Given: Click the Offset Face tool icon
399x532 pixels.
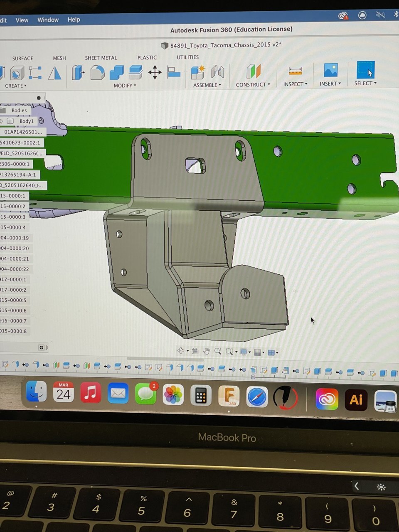Looking at the screenshot, I should (135, 72).
